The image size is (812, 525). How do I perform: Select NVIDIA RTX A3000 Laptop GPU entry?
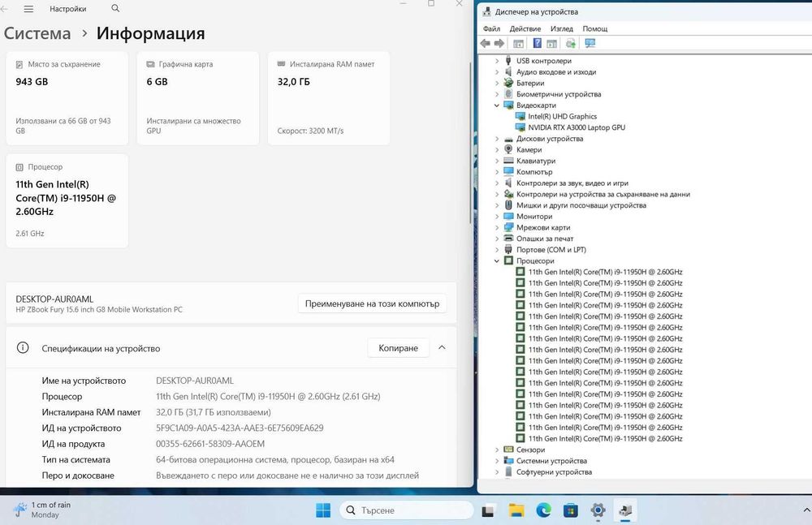tap(576, 127)
